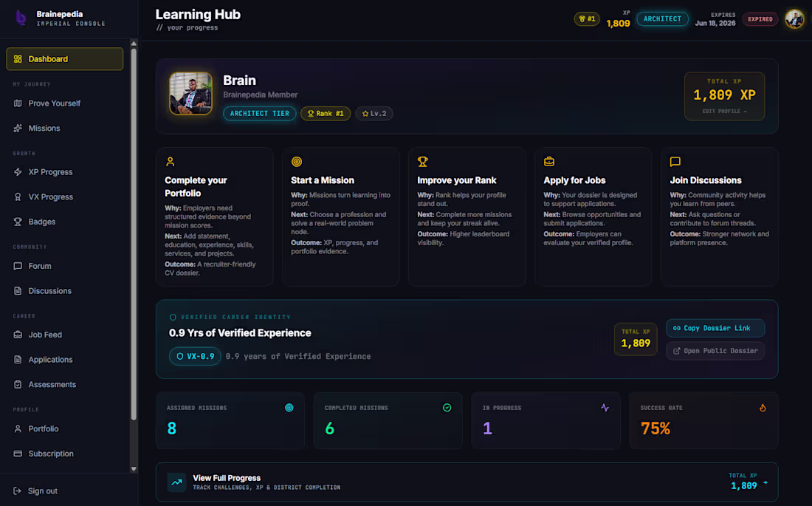This screenshot has height=506, width=812.
Task: Click the Start a Mission target icon
Action: pos(296,162)
